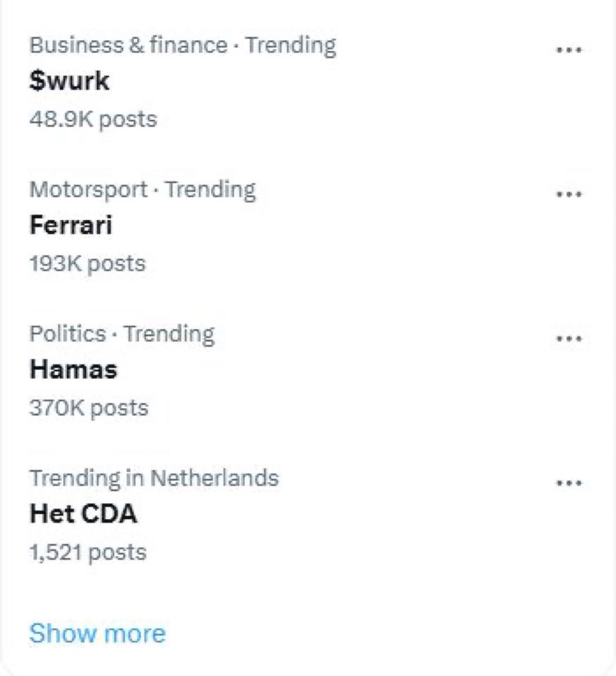Click the Motorsport category label
Image resolution: width=616 pixels, height=676 pixels.
coord(88,189)
